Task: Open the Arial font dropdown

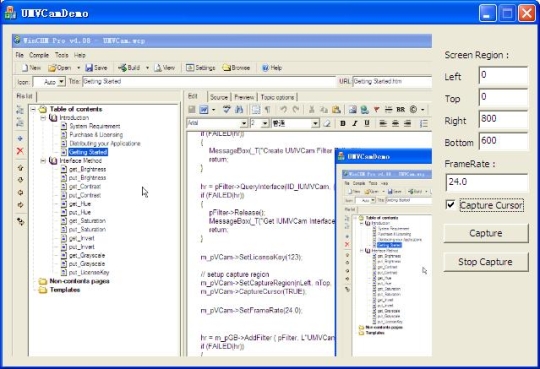Action: click(x=244, y=123)
